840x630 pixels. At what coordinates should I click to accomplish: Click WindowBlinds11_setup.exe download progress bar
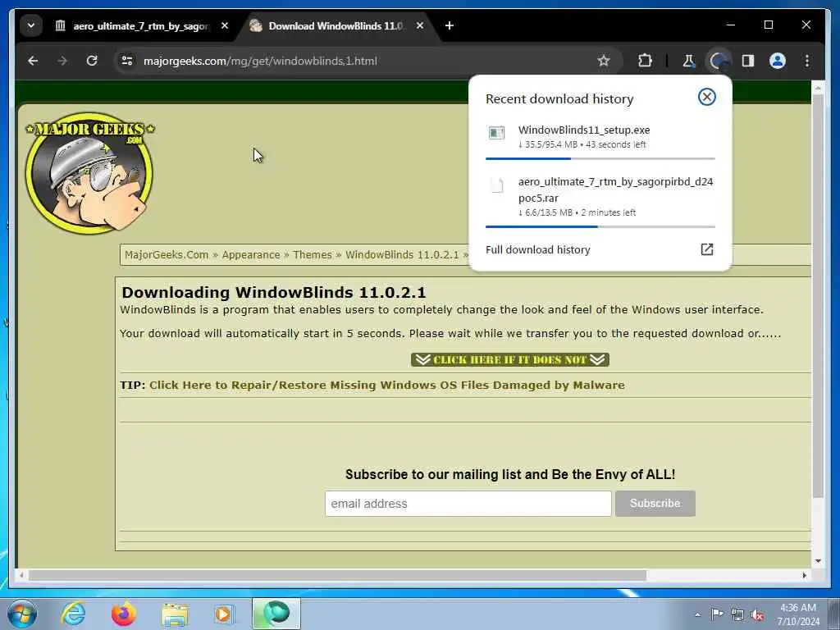600,158
